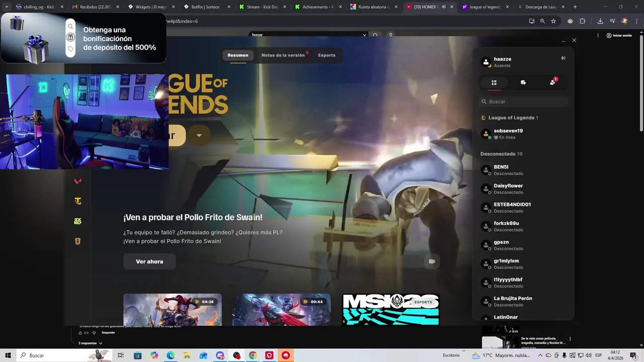This screenshot has height=362, width=644.
Task: Select the Legends of Runeterra icon in sidebar
Action: [77, 241]
